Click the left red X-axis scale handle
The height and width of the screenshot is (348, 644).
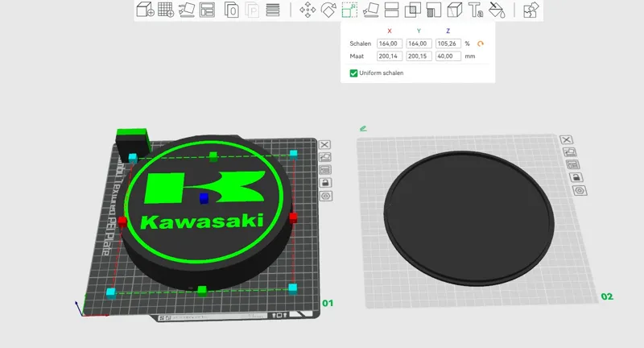[122, 222]
